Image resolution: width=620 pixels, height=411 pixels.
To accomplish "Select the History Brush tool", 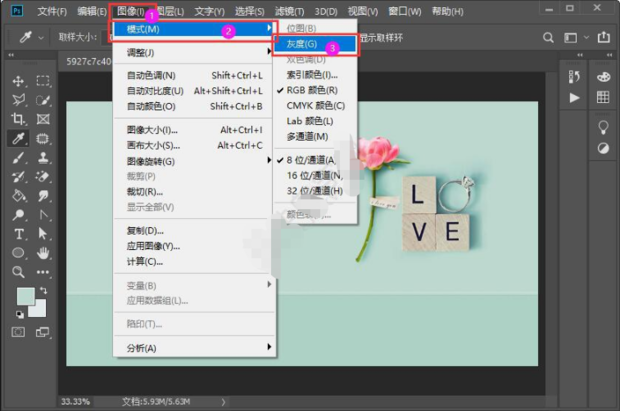I will (18, 176).
